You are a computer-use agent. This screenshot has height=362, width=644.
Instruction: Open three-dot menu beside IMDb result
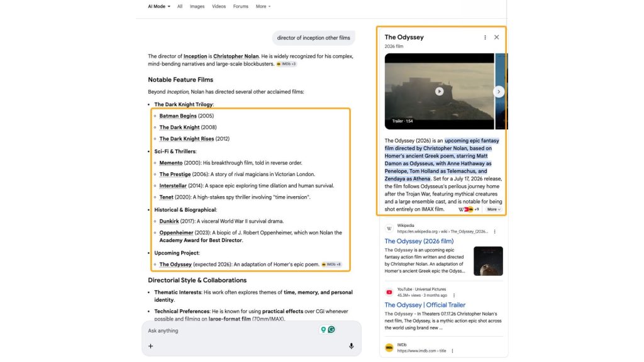coord(452,351)
